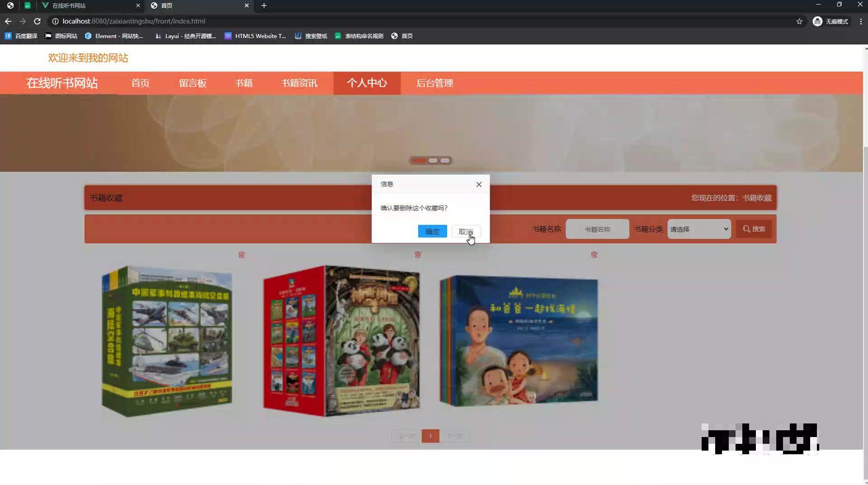The width and height of the screenshot is (868, 485).
Task: Click the green pinned tab
Action: coord(28,5)
